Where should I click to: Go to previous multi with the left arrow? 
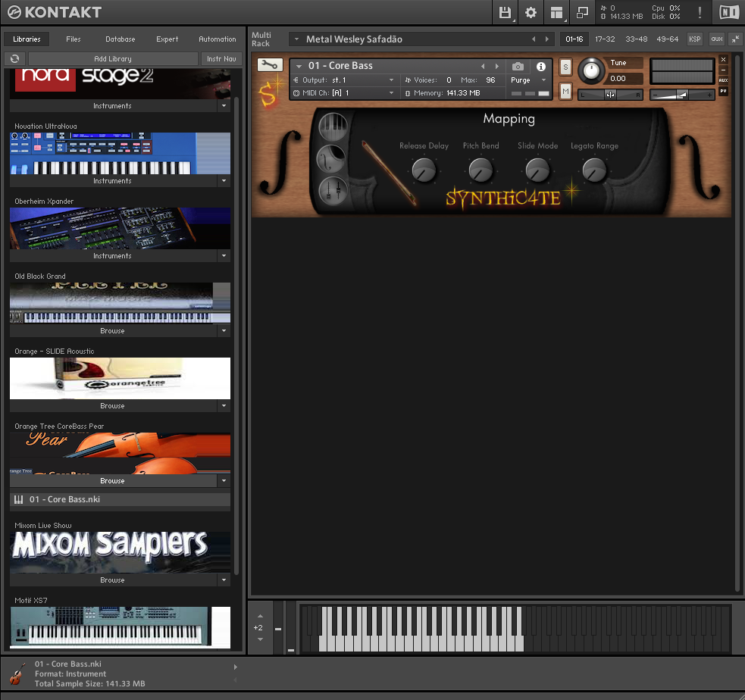coord(534,39)
